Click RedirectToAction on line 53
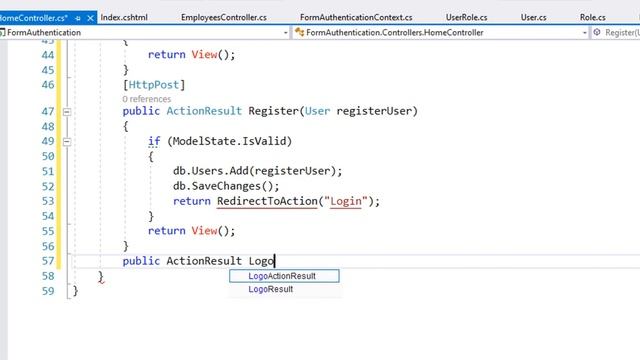The height and width of the screenshot is (360, 640). [x=267, y=201]
